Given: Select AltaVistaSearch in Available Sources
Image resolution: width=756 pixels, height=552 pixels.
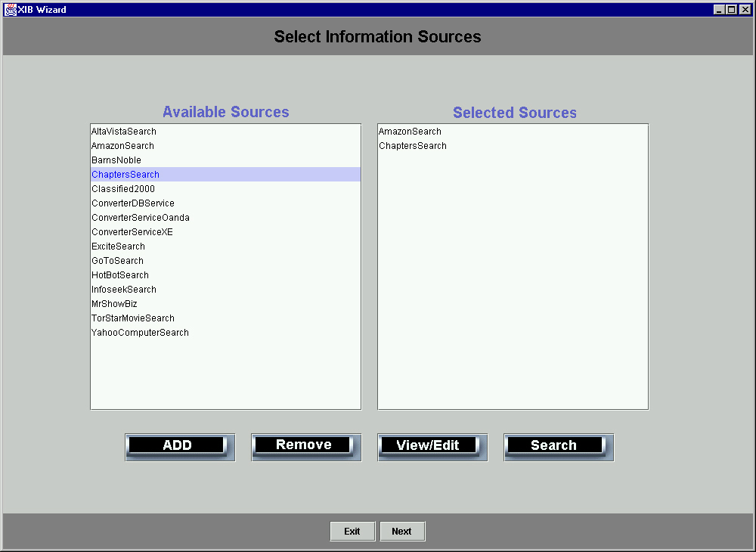Looking at the screenshot, I should [225, 131].
